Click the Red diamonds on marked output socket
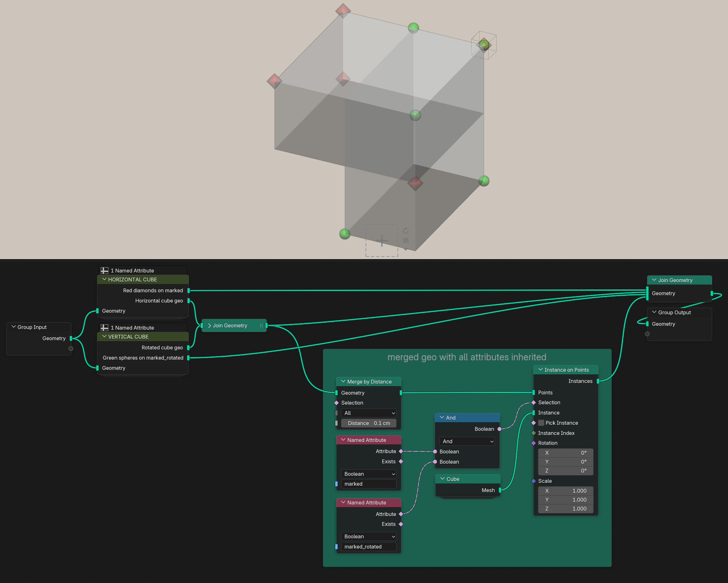This screenshot has width=728, height=583. [188, 290]
